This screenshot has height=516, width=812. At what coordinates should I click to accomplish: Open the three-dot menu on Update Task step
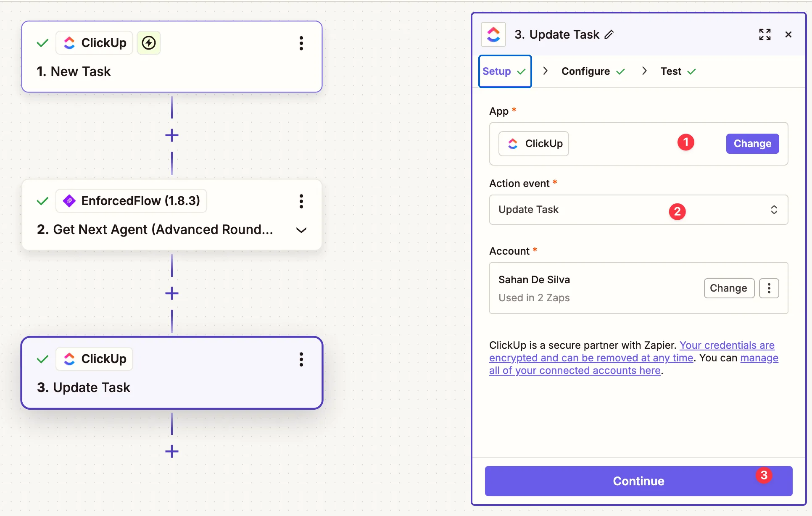(301, 359)
